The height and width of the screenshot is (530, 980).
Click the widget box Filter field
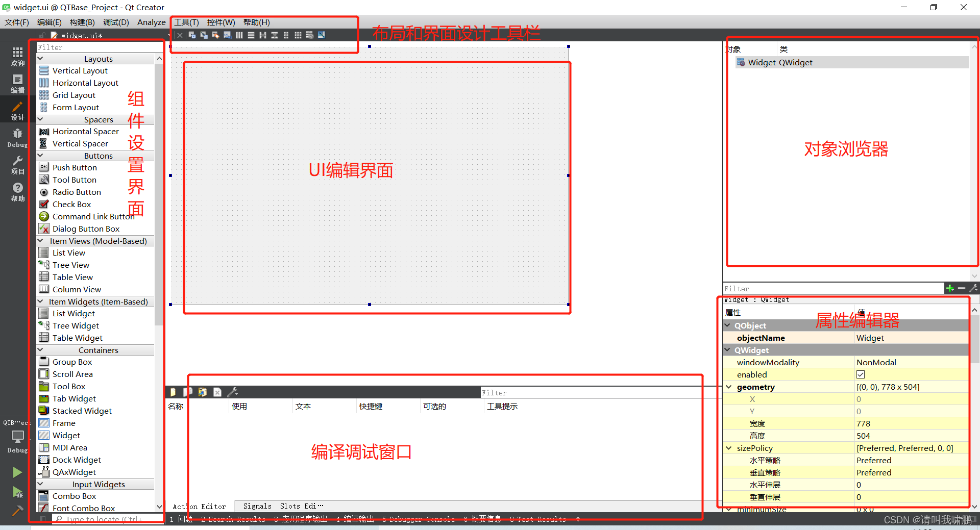point(100,47)
